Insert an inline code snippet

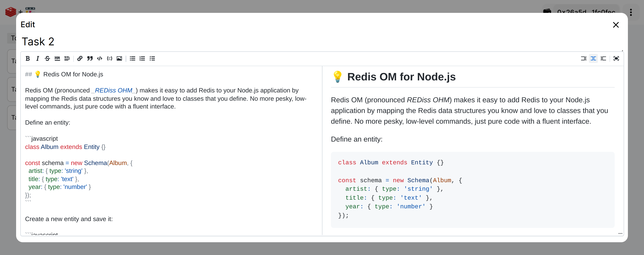click(100, 59)
